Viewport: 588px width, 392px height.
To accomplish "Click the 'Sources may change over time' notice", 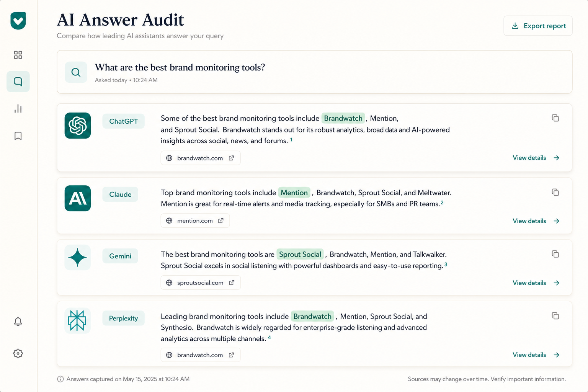I will click(x=487, y=379).
